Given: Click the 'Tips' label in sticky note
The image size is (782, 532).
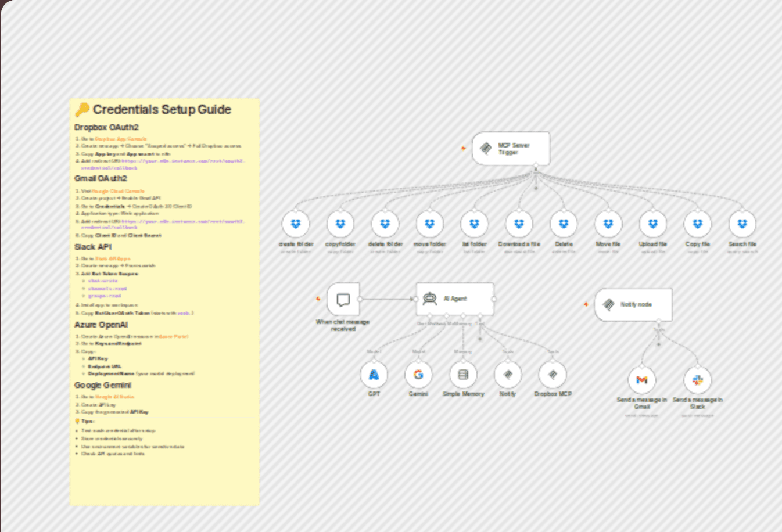Looking at the screenshot, I should (x=87, y=422).
